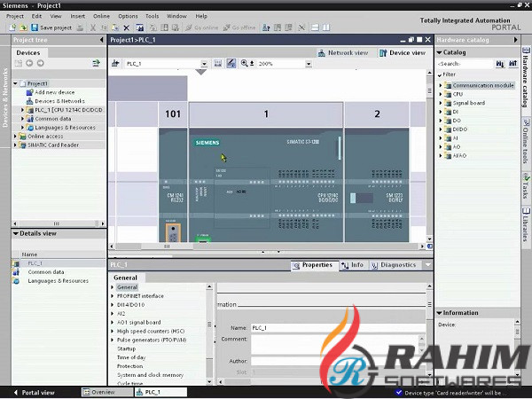
Task: Expand the CPU catalog folder
Action: [441, 94]
